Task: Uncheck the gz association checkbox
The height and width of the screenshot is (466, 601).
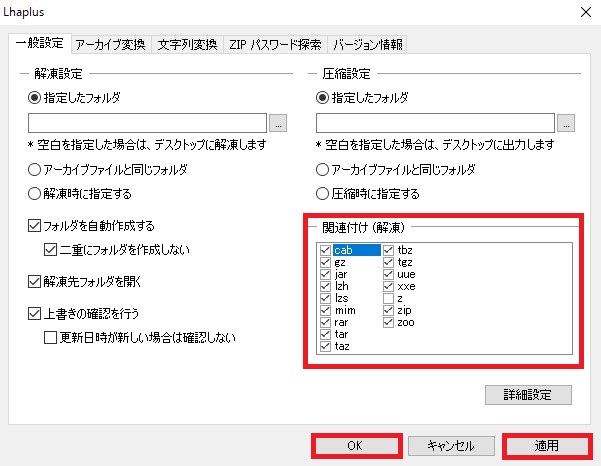Action: 325,262
